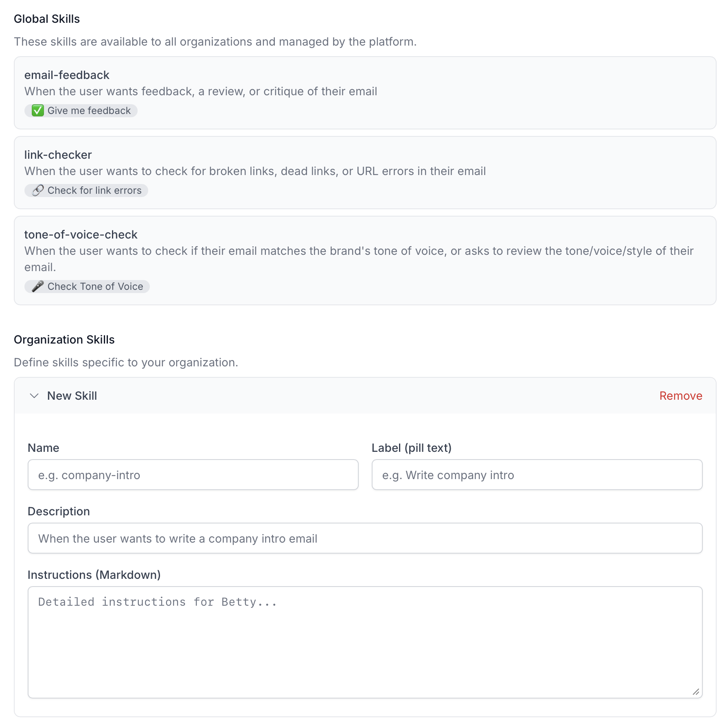Select the tone-of-voice-check skill title
This screenshot has width=728, height=727.
81,234
